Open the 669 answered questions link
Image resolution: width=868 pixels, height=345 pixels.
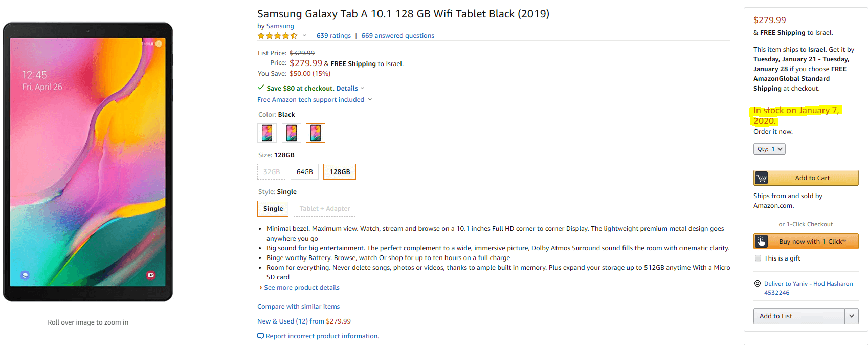pyautogui.click(x=397, y=36)
